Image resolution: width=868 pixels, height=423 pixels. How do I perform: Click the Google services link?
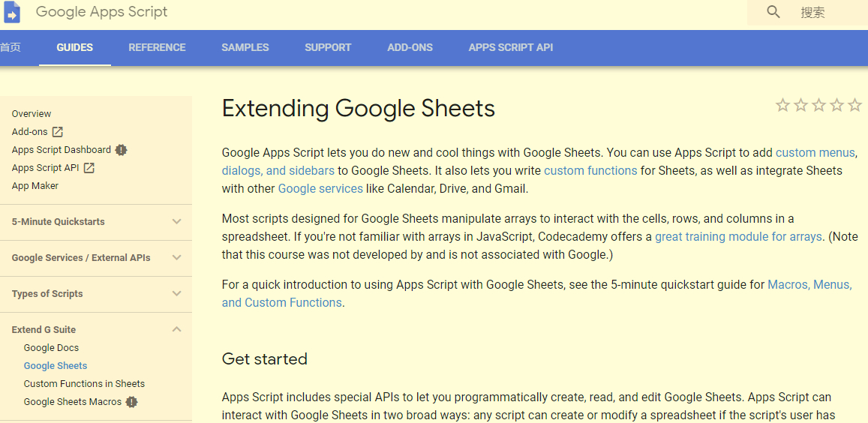coord(320,188)
